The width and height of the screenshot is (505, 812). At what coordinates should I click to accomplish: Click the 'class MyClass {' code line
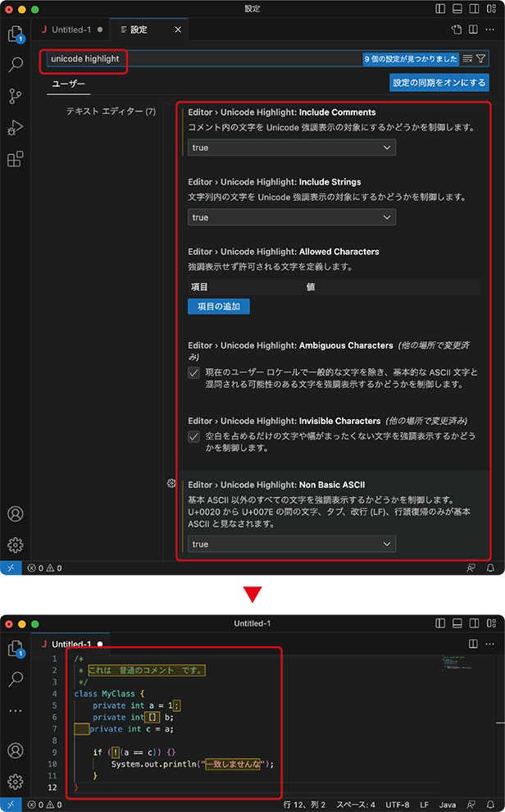[109, 693]
